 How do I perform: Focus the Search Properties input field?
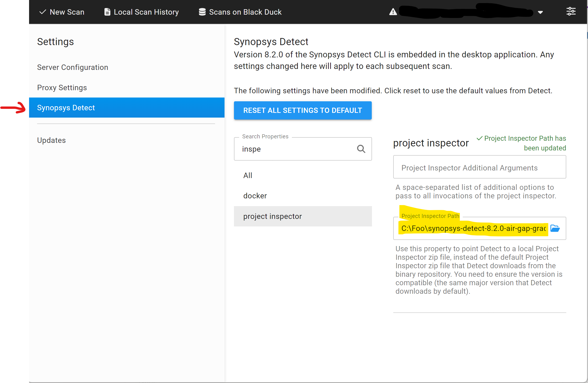pos(296,149)
